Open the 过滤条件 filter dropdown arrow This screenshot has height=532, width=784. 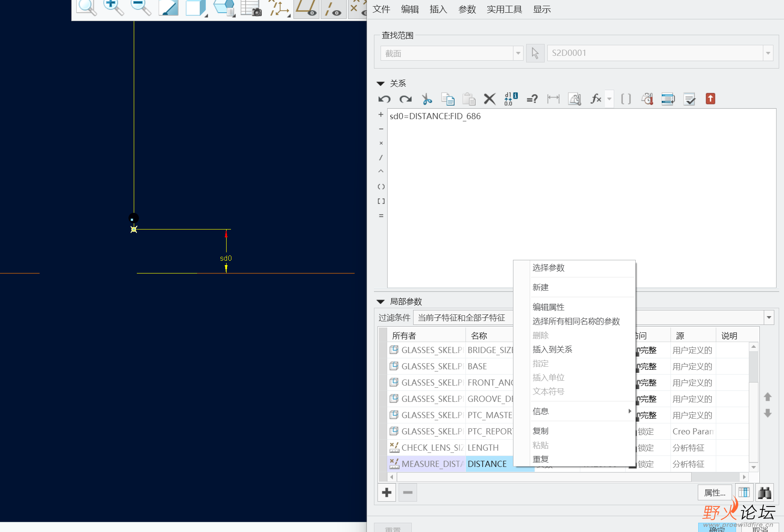coord(769,317)
